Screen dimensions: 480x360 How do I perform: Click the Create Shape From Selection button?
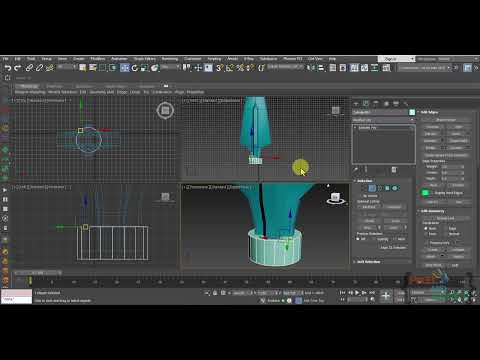[446, 155]
